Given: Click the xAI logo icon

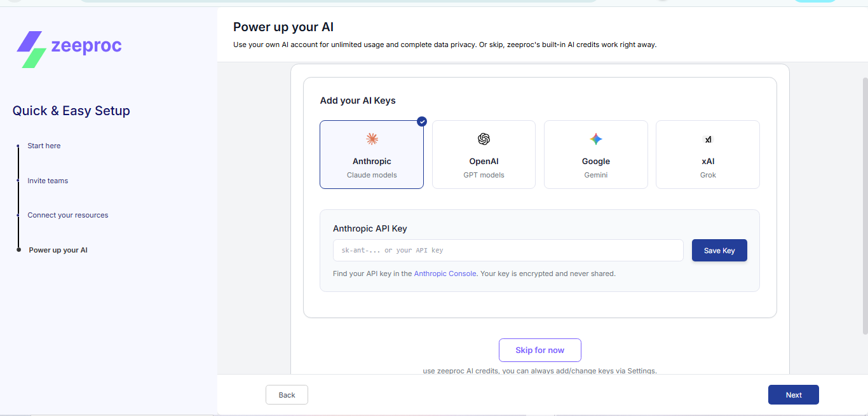Looking at the screenshot, I should pyautogui.click(x=708, y=139).
